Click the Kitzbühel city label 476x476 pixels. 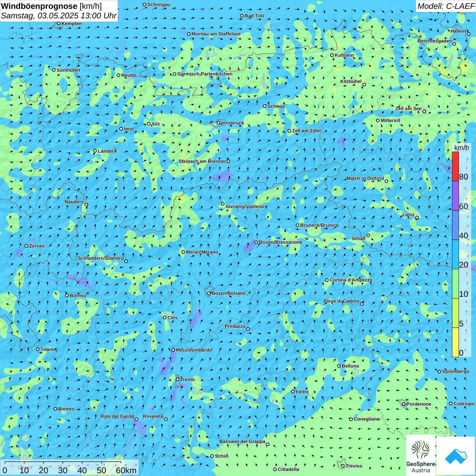click(351, 81)
